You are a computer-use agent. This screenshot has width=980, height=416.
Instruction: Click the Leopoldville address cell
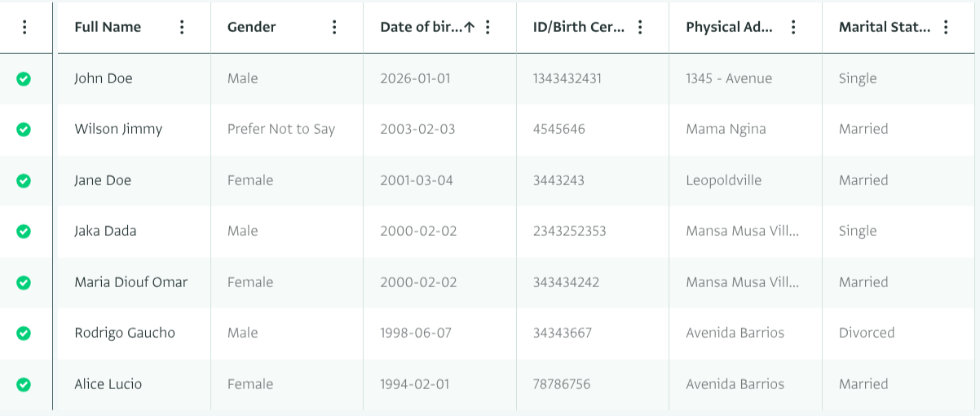pyautogui.click(x=723, y=180)
